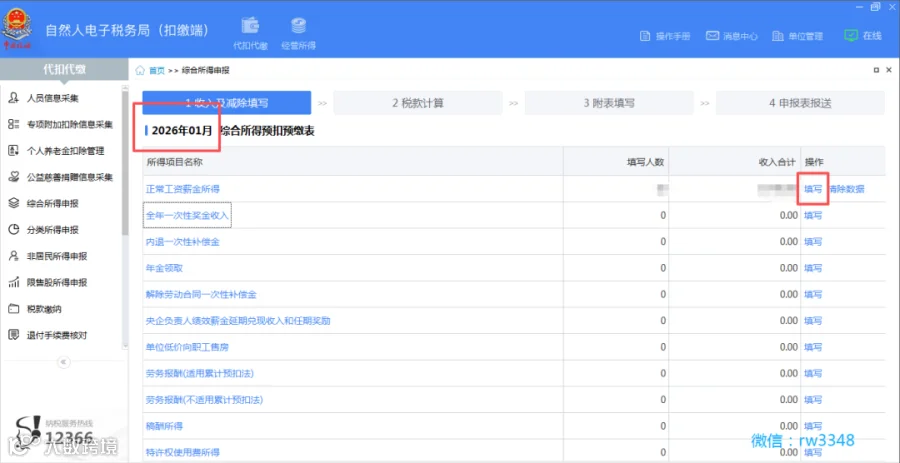Open 人员信息采集 in the sidebar
This screenshot has width=900, height=463.
[53, 98]
